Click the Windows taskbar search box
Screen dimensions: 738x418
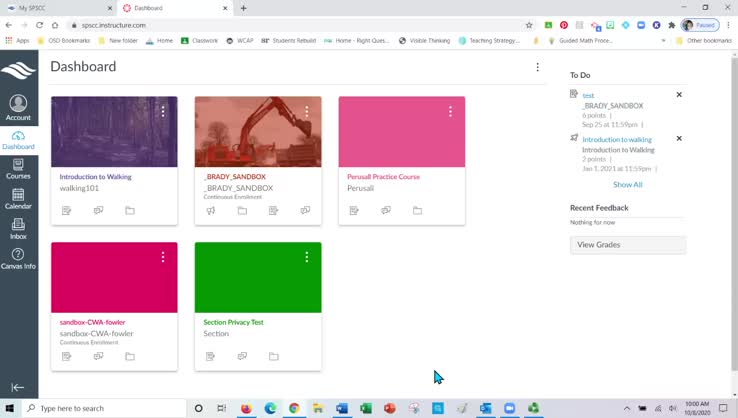point(104,408)
